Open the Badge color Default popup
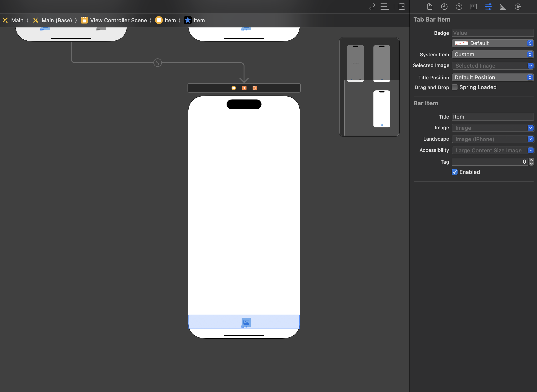This screenshot has width=537, height=392. coord(492,43)
